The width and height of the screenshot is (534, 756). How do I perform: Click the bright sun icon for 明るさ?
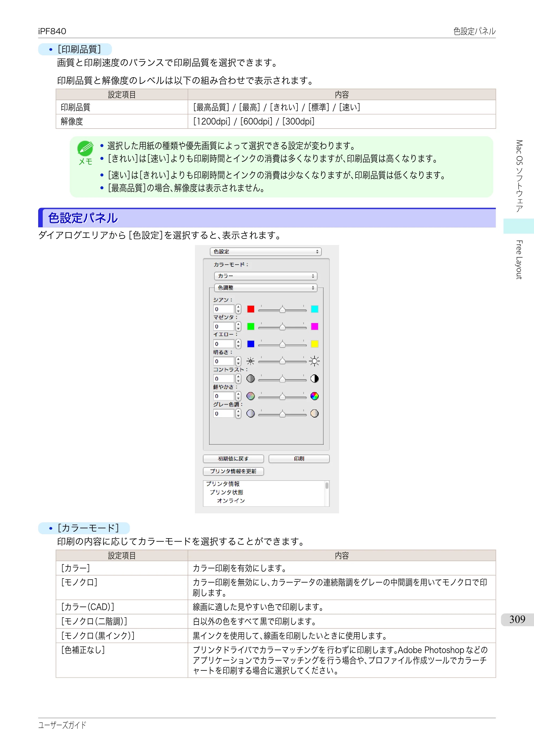[315, 361]
